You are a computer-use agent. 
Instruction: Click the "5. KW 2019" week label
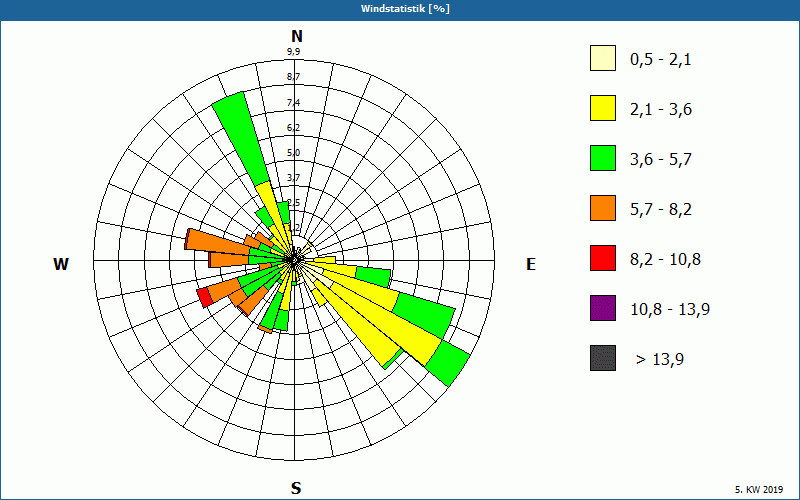pyautogui.click(x=759, y=489)
